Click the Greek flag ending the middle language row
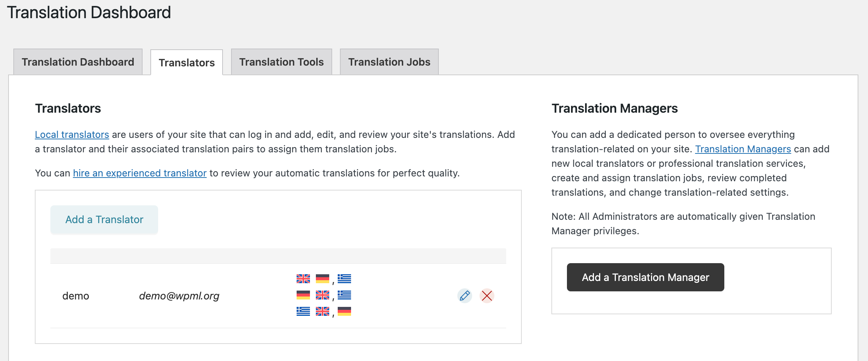Image resolution: width=868 pixels, height=361 pixels. click(344, 295)
